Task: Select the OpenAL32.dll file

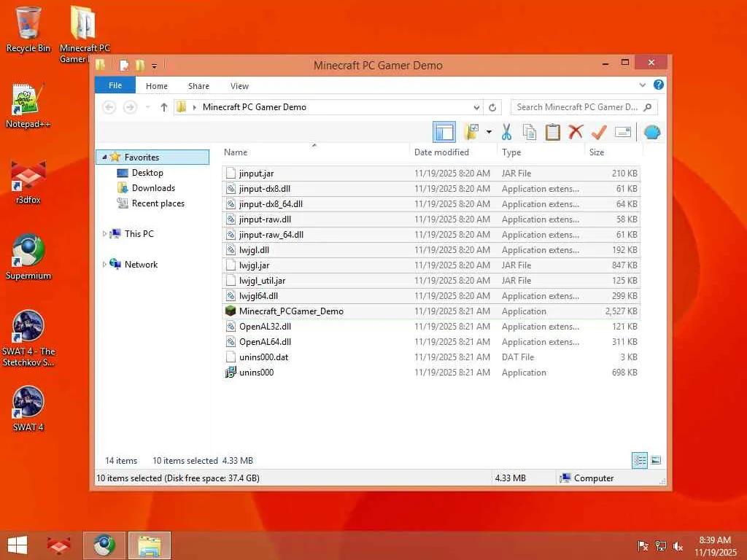Action: tap(430, 326)
